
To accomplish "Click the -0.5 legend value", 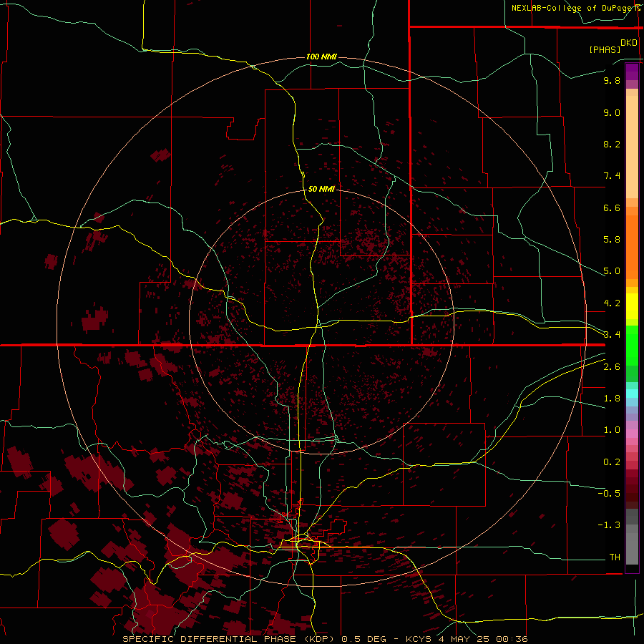I will point(609,494).
